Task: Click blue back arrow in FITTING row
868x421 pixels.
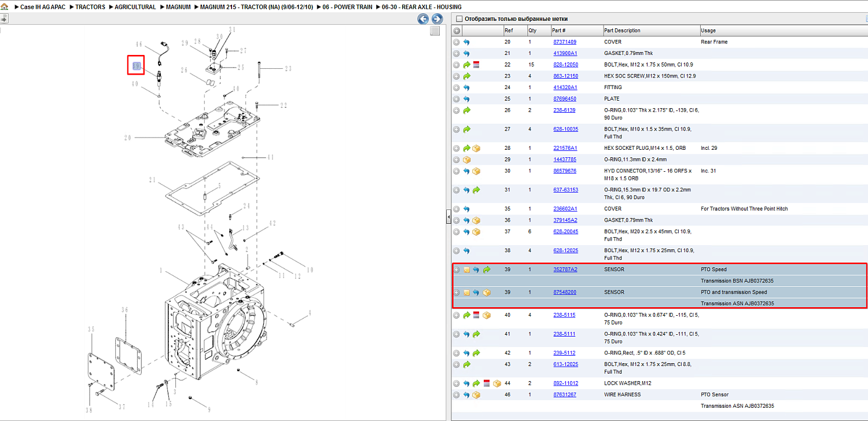Action: coord(466,88)
